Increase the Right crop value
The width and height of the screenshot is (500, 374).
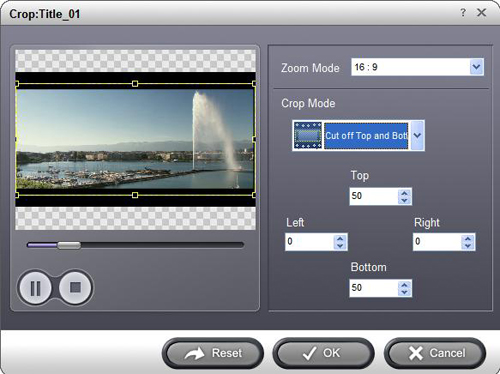(468, 239)
